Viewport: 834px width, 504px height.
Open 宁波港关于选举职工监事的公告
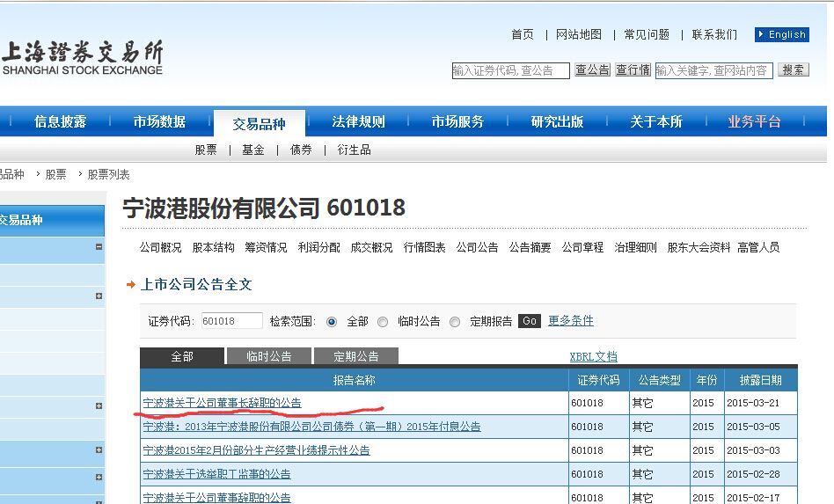[216, 474]
